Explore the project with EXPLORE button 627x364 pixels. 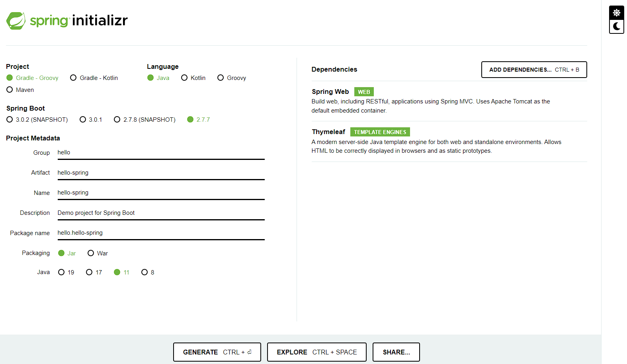coord(316,352)
